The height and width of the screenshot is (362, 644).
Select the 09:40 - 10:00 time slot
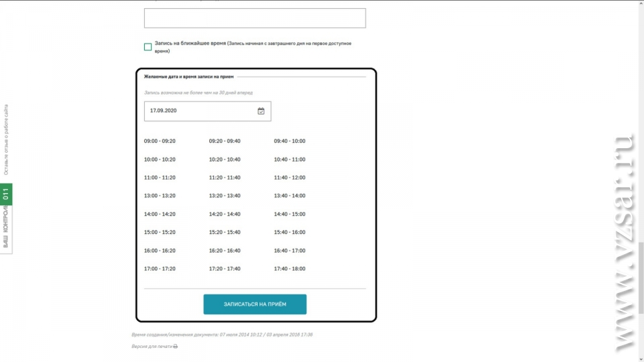coord(290,141)
